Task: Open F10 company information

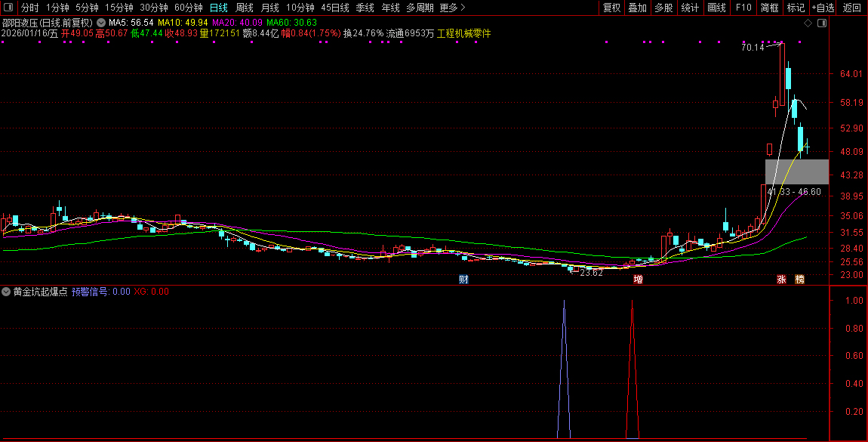Action: [743, 8]
